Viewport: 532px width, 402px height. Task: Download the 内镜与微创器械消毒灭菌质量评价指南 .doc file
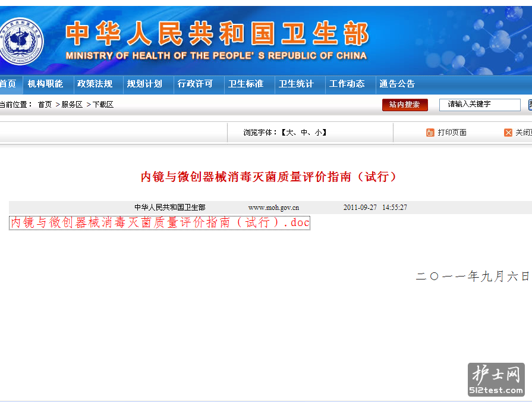(160, 223)
